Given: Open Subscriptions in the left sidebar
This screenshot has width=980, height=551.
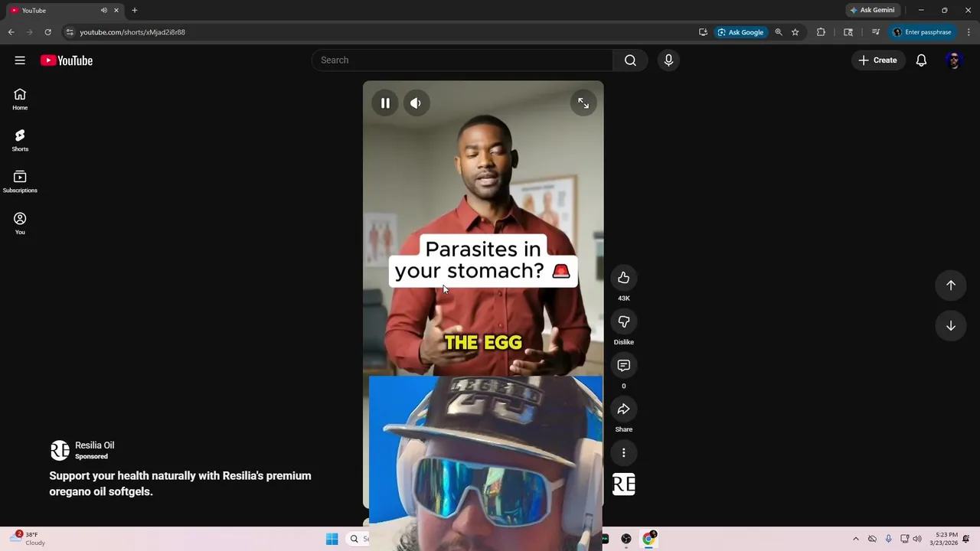Looking at the screenshot, I should (x=20, y=181).
